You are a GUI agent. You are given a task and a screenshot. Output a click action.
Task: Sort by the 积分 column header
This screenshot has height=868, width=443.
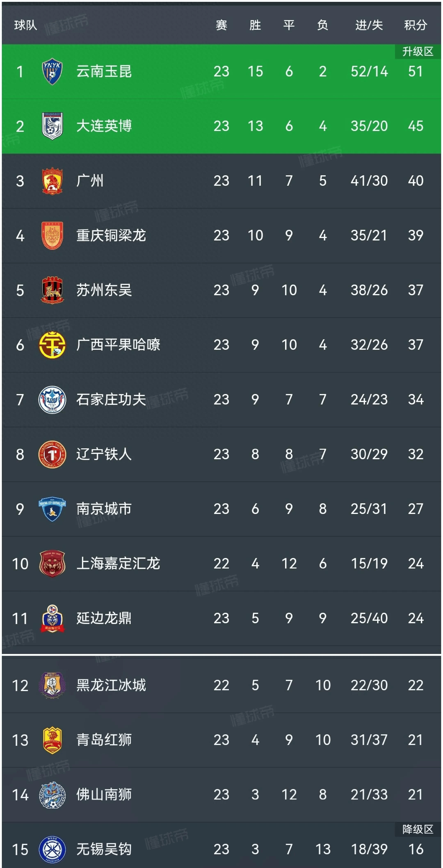tap(416, 25)
